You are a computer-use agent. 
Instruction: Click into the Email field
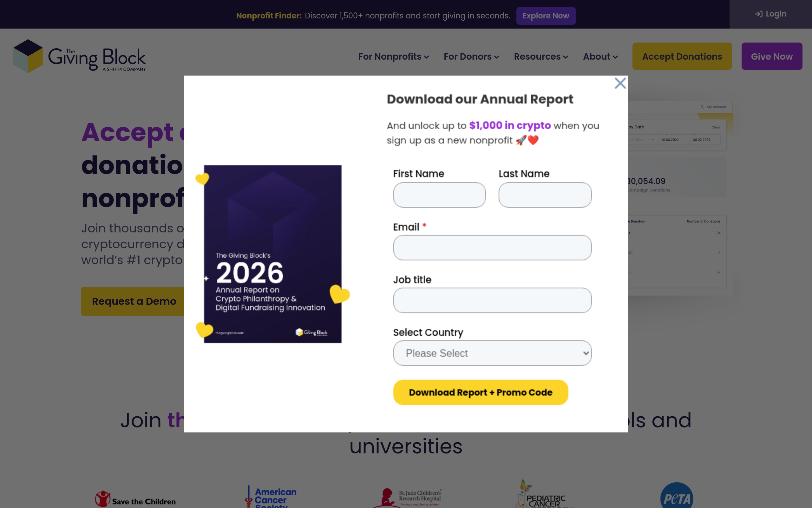pos(492,248)
